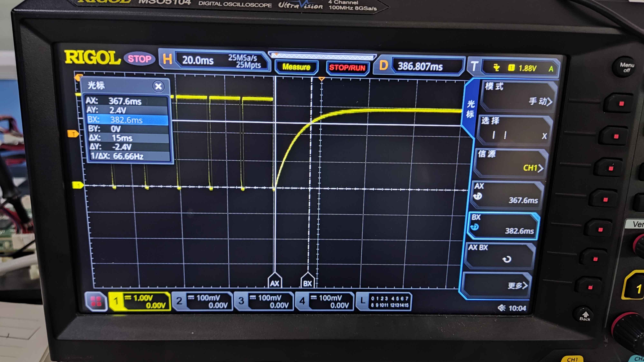This screenshot has width=644, height=362.
Task: Toggle channel 4 at 100mV
Action: click(x=325, y=301)
